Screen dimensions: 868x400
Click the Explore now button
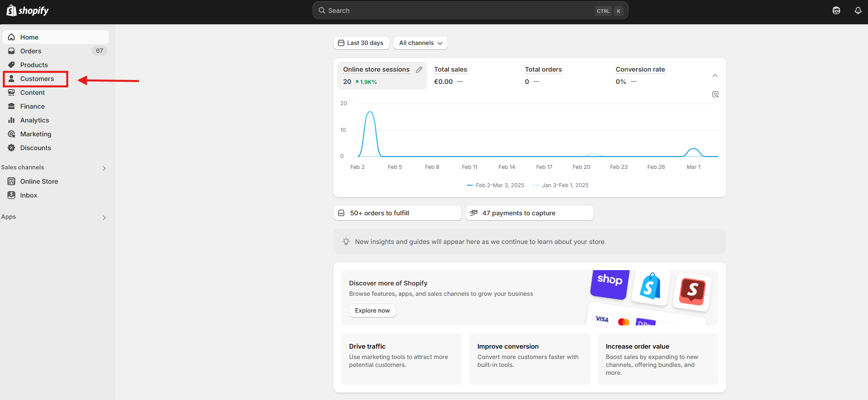coord(372,311)
